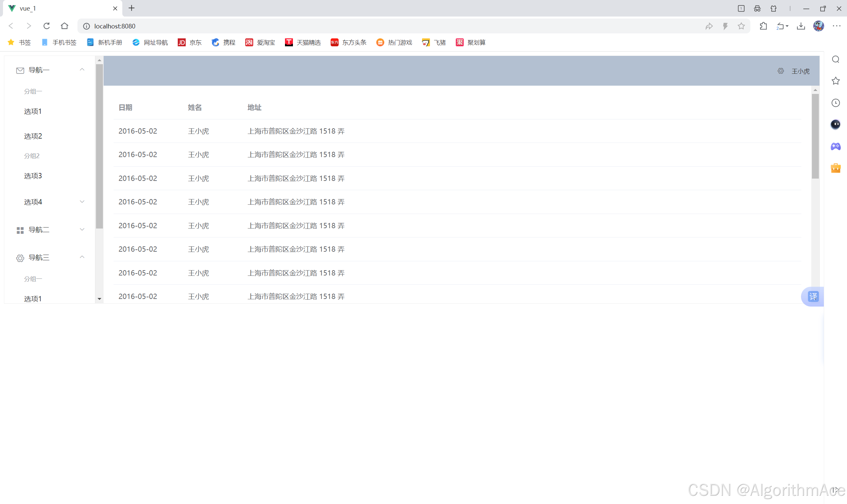This screenshot has width=847, height=504.
Task: Click the search icon in the right sidebar
Action: point(836,59)
